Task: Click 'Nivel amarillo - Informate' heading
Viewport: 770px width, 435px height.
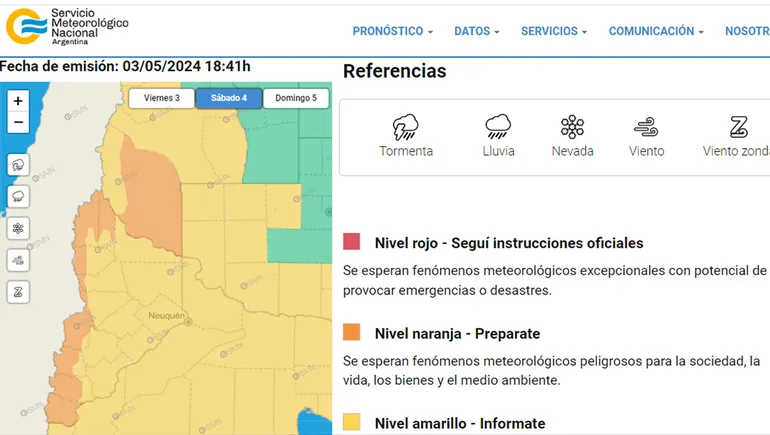Action: click(x=460, y=423)
